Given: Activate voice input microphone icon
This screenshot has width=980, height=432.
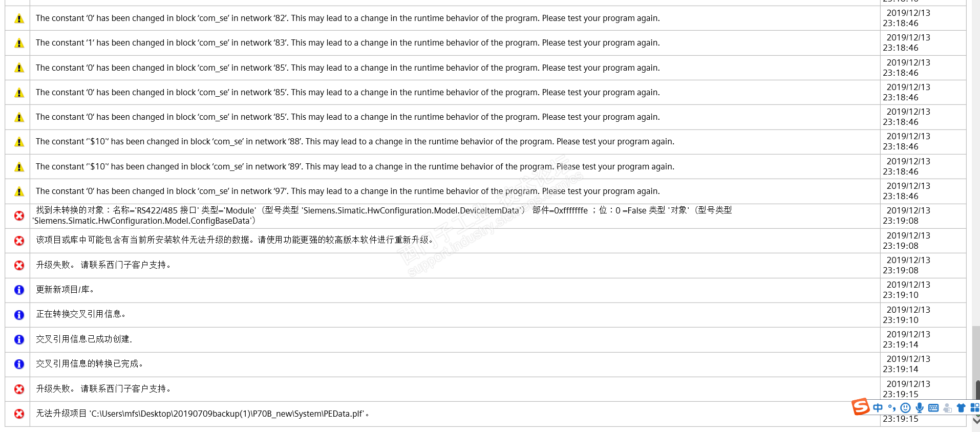Looking at the screenshot, I should point(920,408).
